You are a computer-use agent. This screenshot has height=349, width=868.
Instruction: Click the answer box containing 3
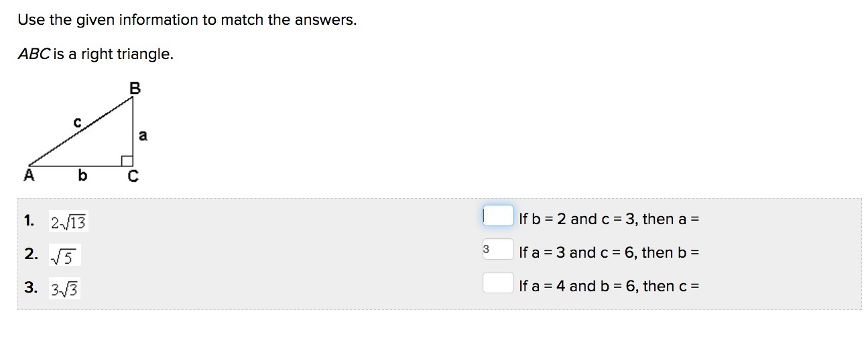(x=498, y=250)
